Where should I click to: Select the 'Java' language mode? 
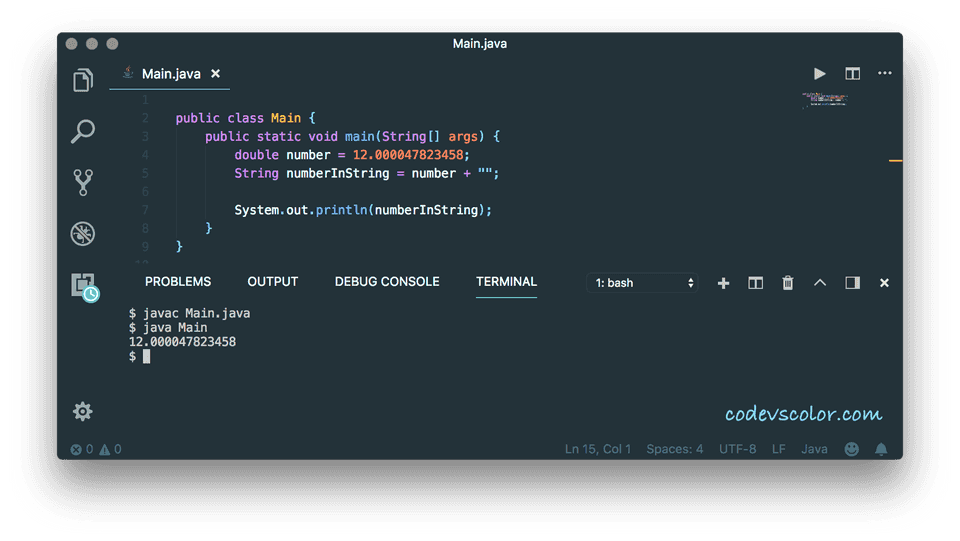[x=814, y=449]
